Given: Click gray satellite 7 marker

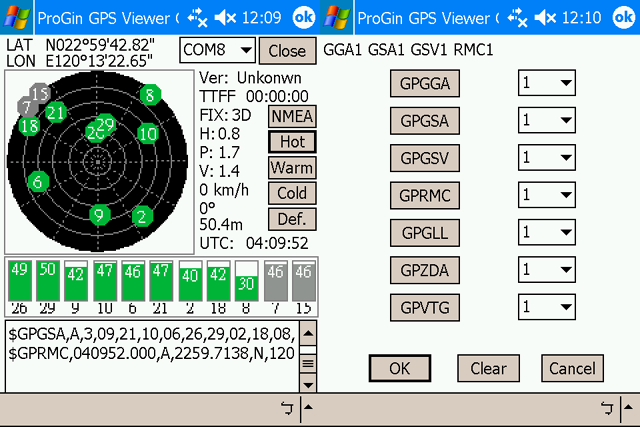Looking at the screenshot, I should click(27, 107).
